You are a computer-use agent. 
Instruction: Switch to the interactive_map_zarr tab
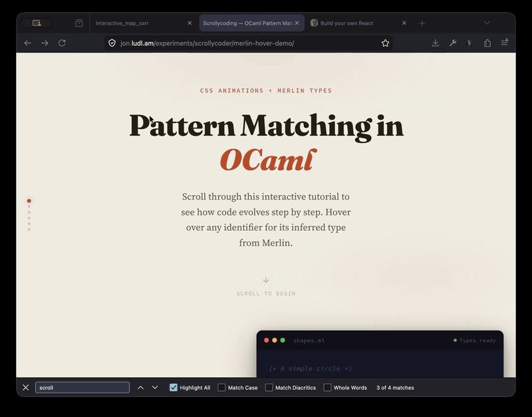pyautogui.click(x=133, y=23)
